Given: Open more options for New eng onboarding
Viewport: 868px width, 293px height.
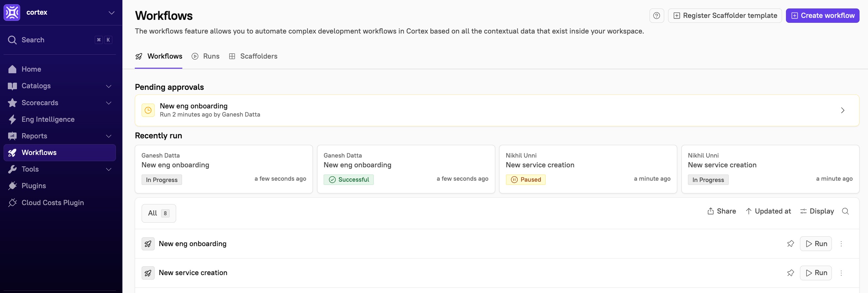Looking at the screenshot, I should coord(841,244).
